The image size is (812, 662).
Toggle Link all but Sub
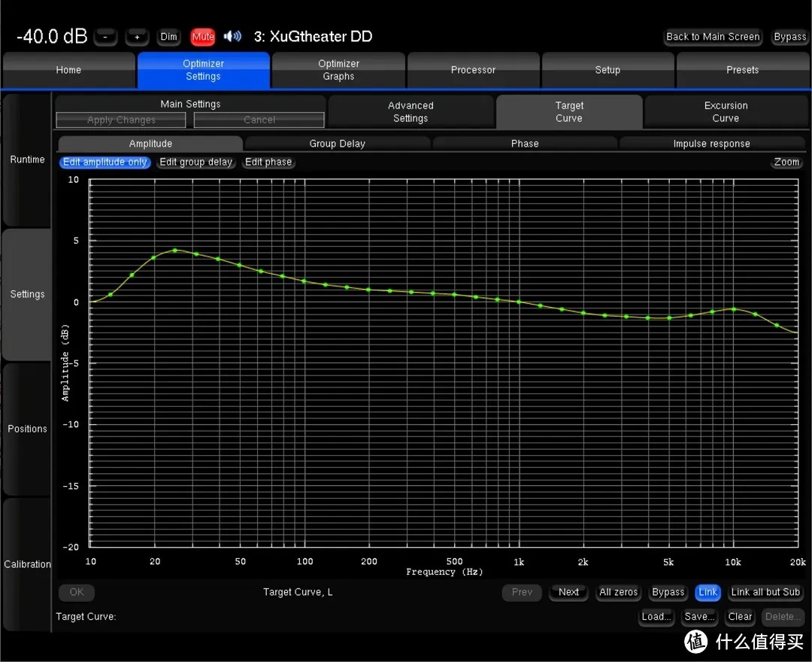[765, 592]
